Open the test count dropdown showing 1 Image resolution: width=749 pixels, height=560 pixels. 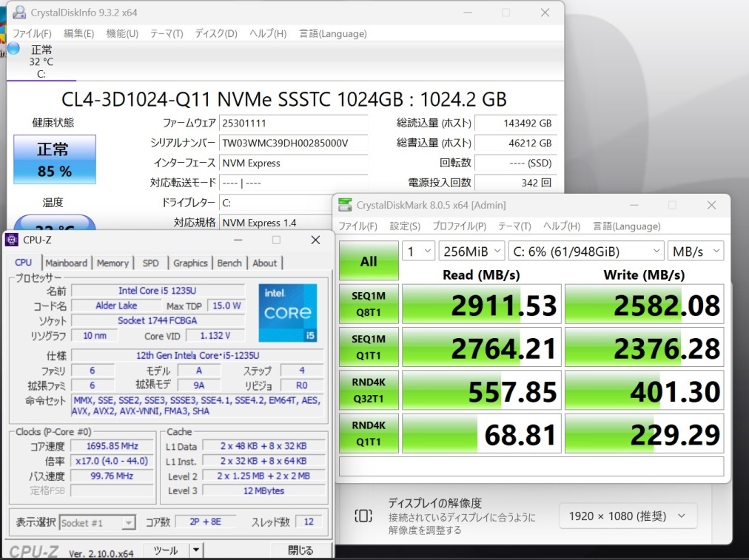[x=418, y=251]
